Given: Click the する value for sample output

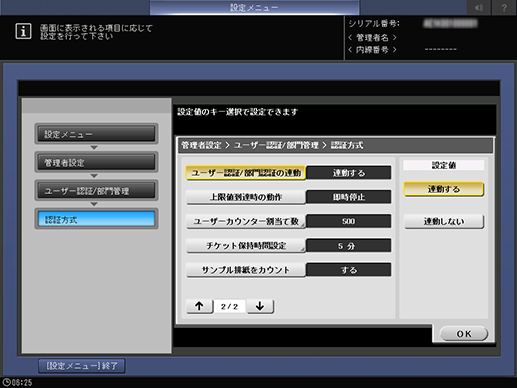Looking at the screenshot, I should coord(349,270).
